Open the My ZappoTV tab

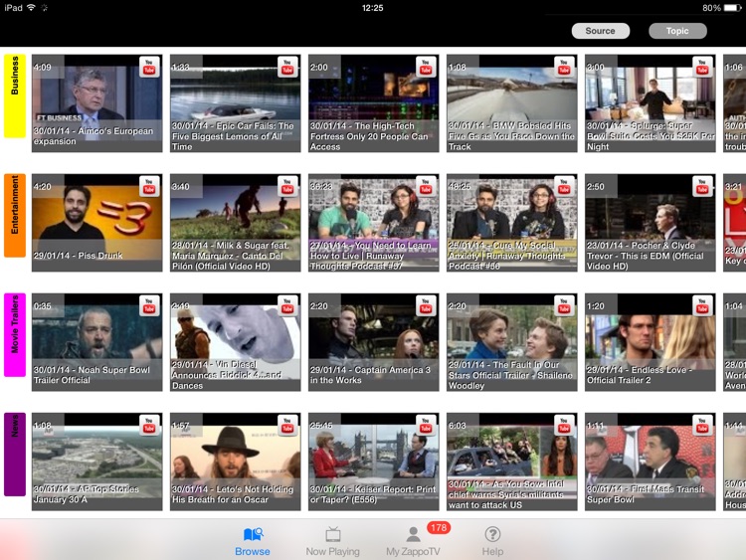[x=413, y=541]
